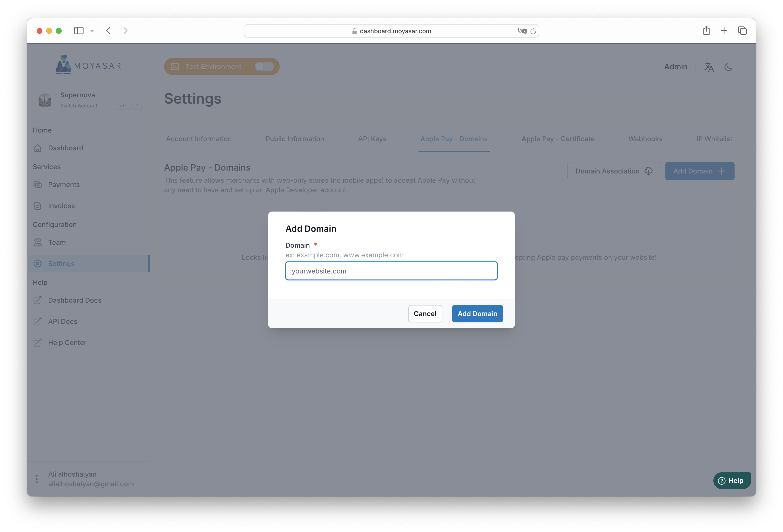Open the Invoices section in sidebar
The height and width of the screenshot is (532, 783).
point(61,206)
